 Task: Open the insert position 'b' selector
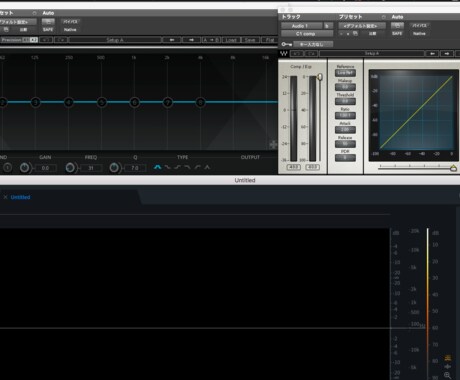(x=328, y=26)
